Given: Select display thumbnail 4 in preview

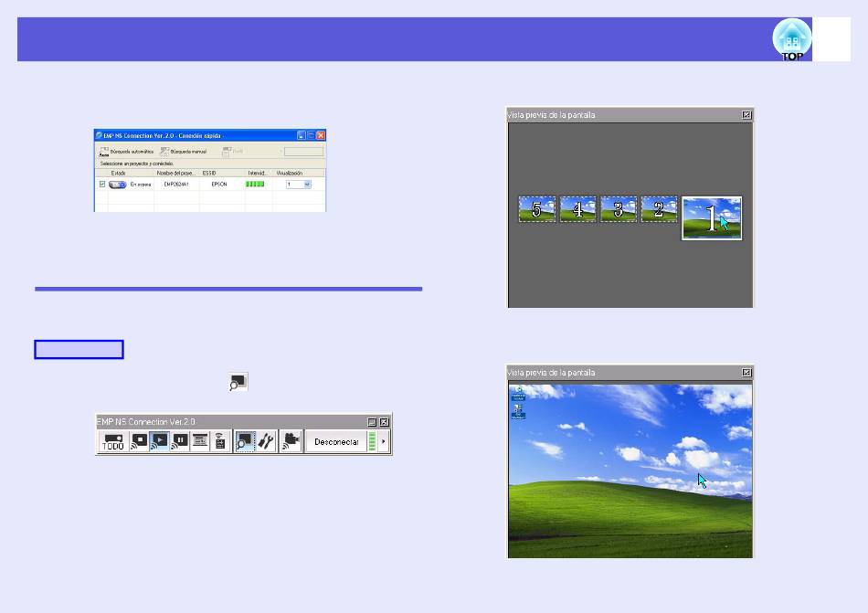Looking at the screenshot, I should [x=578, y=209].
